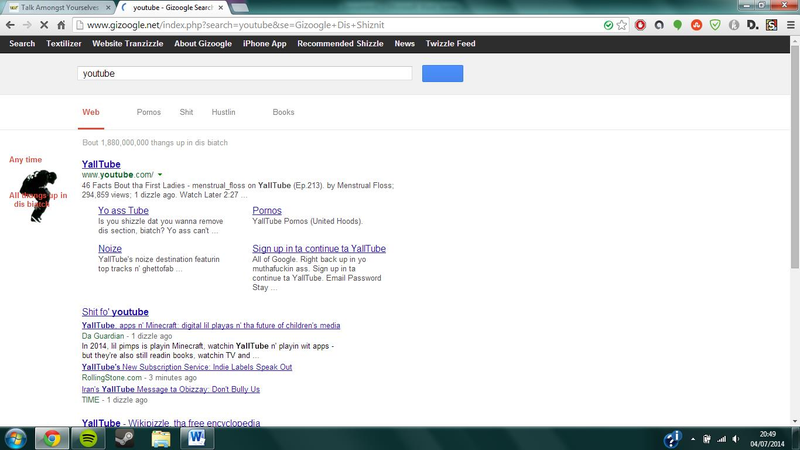This screenshot has width=800, height=450.
Task: Open News in the nav bar
Action: [x=405, y=44]
